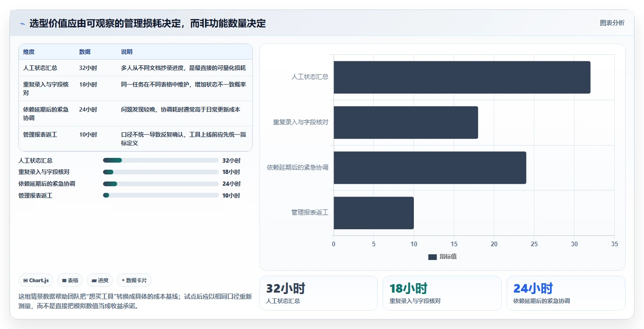Click the 18小时 cell in the table
Image resolution: width=644 pixels, height=329 pixels.
point(88,85)
